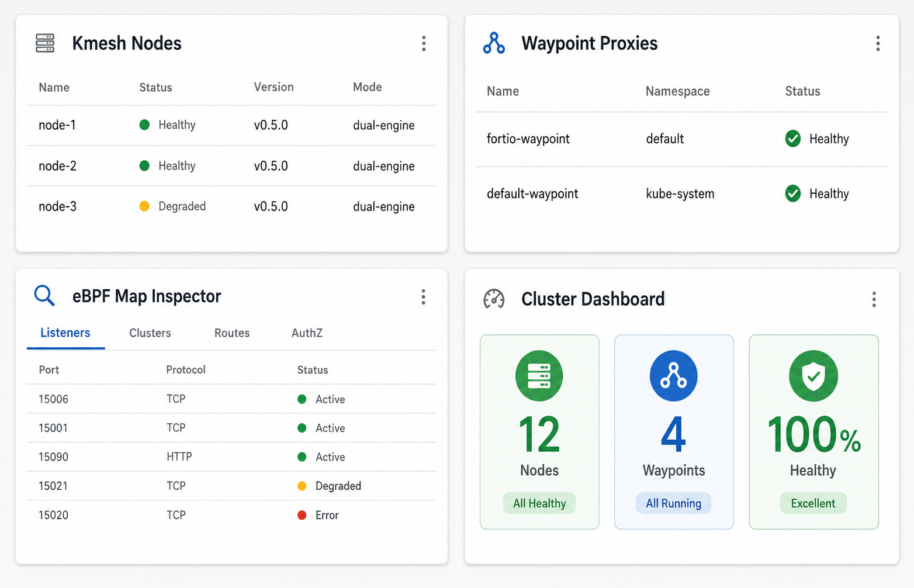Click the blue waypoint icon on Waypoints card
914x588 pixels.
point(673,376)
